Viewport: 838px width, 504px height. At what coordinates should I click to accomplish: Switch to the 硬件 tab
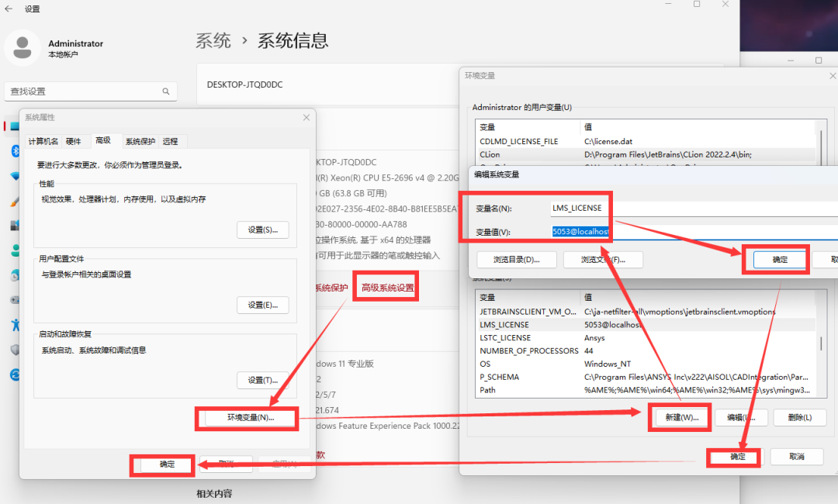coord(74,141)
